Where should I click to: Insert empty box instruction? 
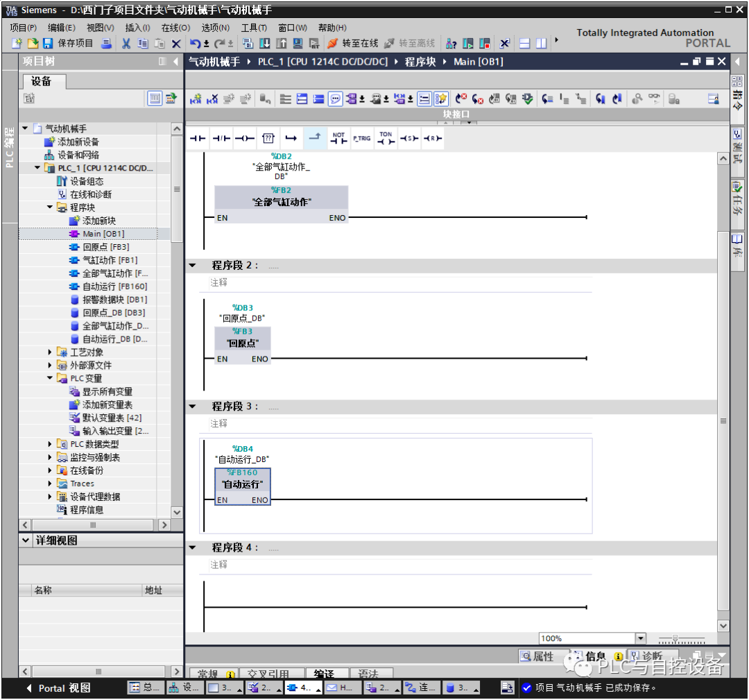point(268,139)
